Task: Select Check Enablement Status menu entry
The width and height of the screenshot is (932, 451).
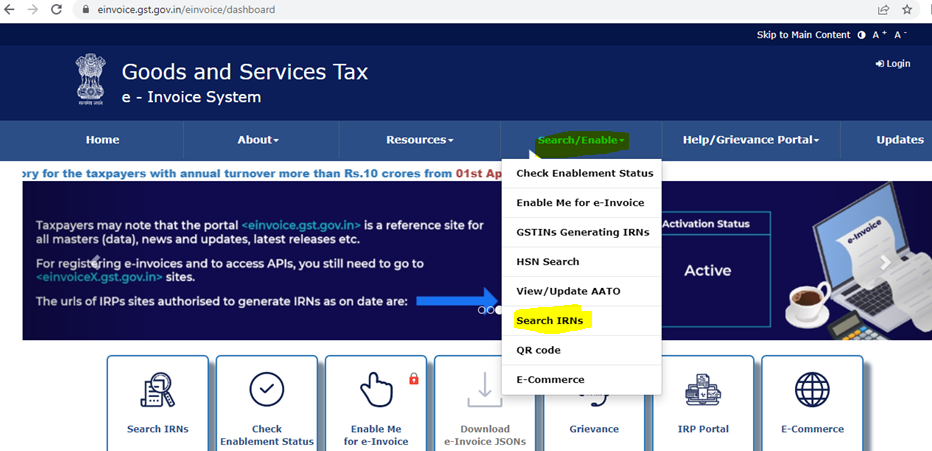Action: pos(582,174)
